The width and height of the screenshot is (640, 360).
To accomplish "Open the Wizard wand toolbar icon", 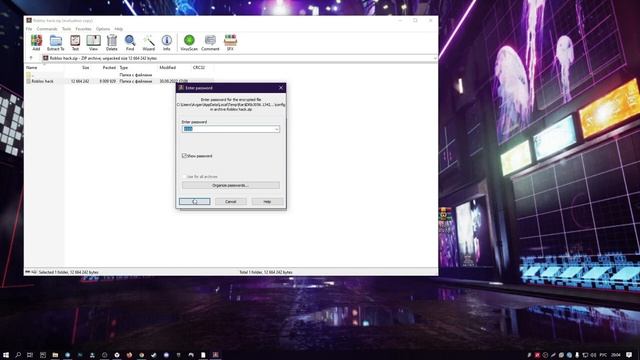I will coord(149,42).
